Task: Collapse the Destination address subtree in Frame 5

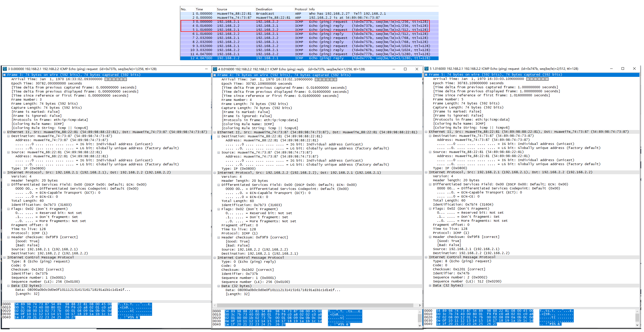Action: (x=430, y=136)
